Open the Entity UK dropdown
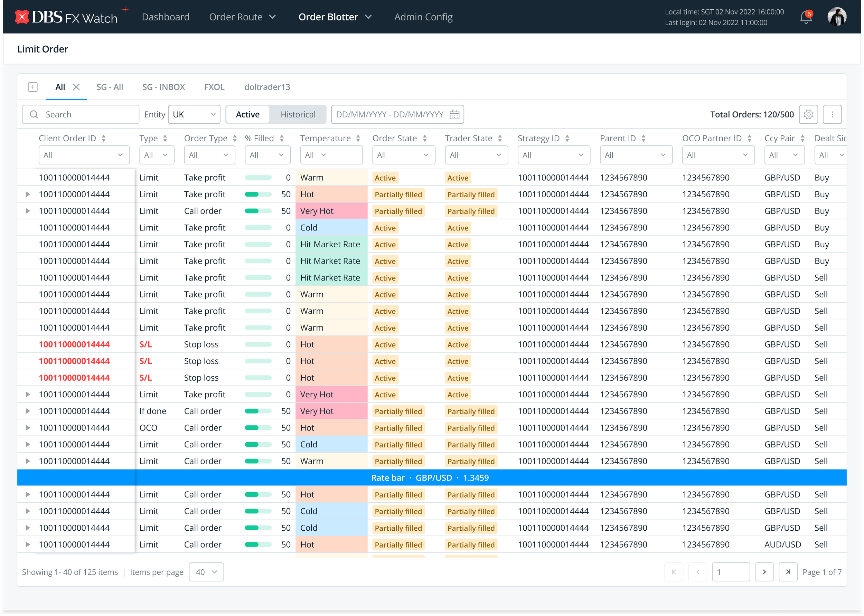The width and height of the screenshot is (864, 616). (x=194, y=115)
